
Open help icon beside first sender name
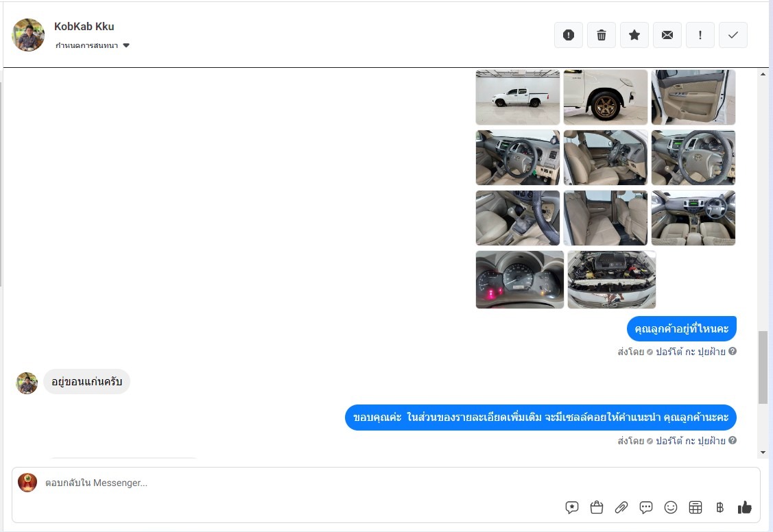[733, 351]
